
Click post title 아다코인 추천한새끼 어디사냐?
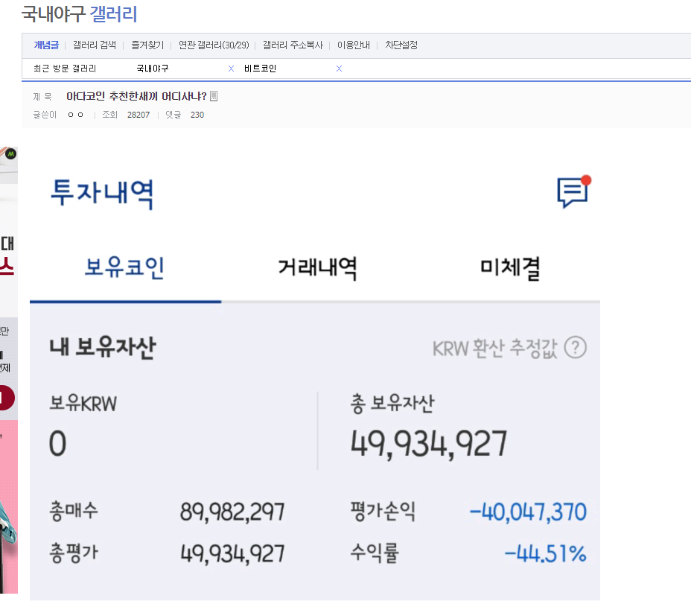(x=136, y=96)
